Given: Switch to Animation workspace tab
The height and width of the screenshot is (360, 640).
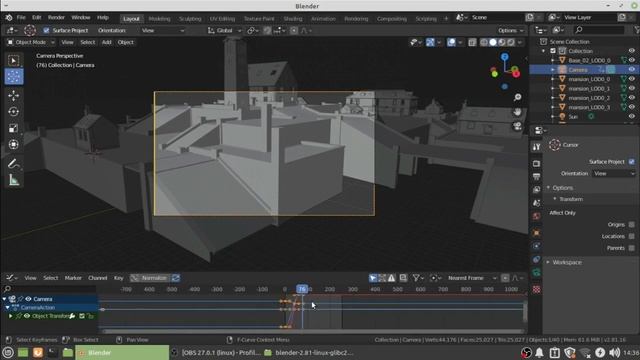Looking at the screenshot, I should click(323, 19).
